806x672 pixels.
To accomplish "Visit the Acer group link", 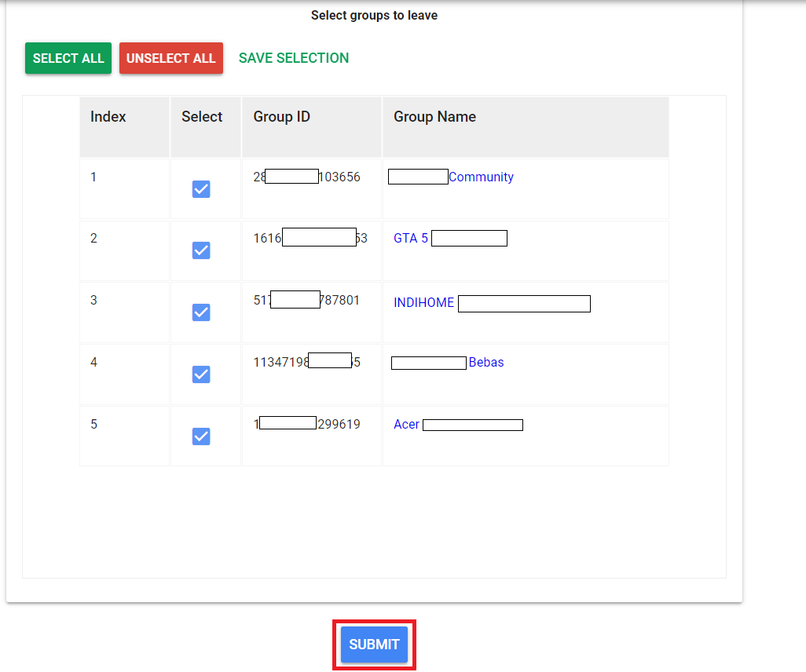I will (x=406, y=425).
